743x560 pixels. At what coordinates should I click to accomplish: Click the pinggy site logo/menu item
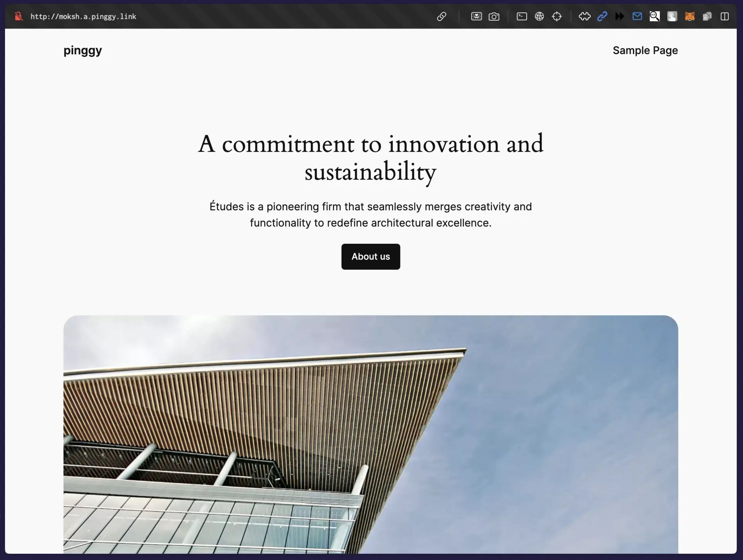click(82, 50)
